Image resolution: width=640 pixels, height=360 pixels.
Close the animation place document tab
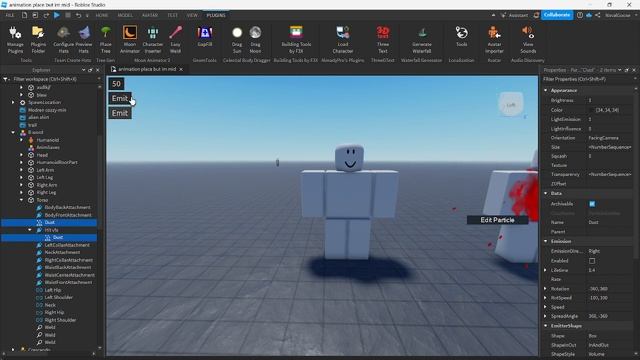(x=181, y=69)
